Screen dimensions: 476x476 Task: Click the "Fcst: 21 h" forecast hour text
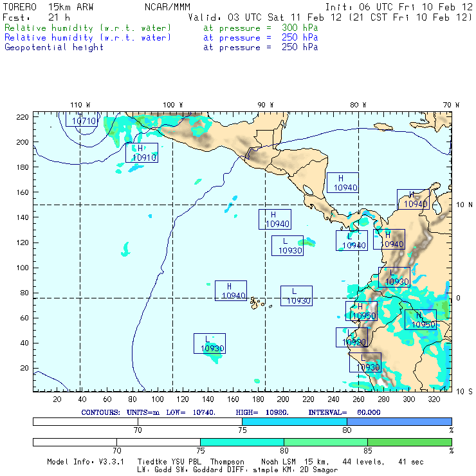pos(37,17)
